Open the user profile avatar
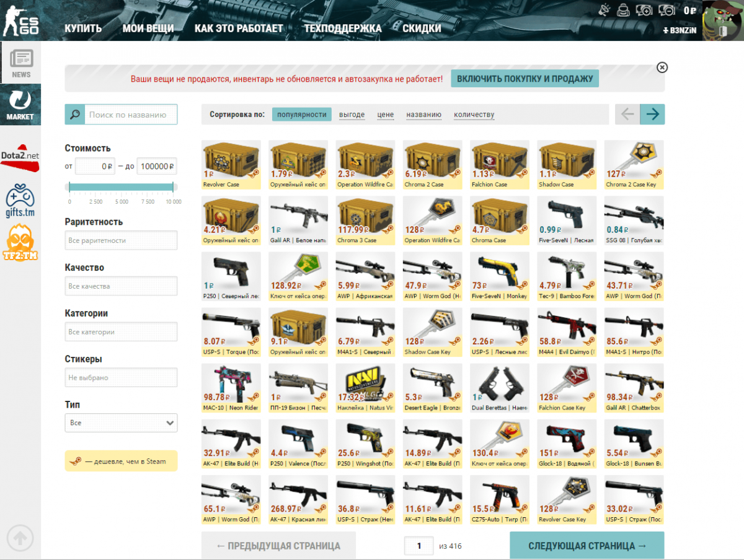Viewport: 744px width, 560px height. [723, 20]
